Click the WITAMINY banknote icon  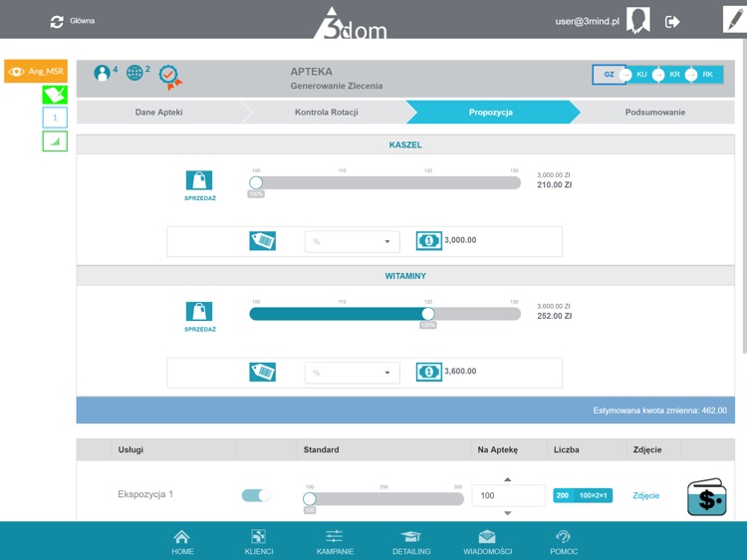pyautogui.click(x=428, y=372)
